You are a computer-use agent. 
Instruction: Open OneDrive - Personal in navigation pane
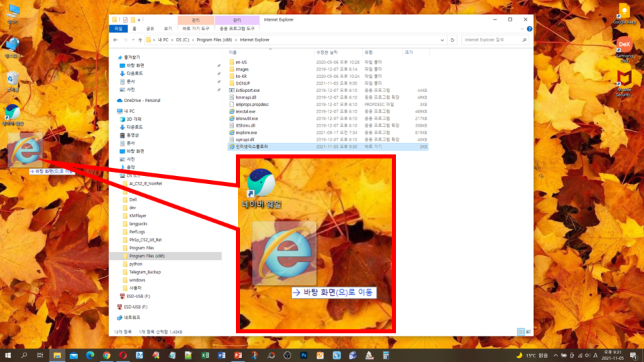pos(142,100)
